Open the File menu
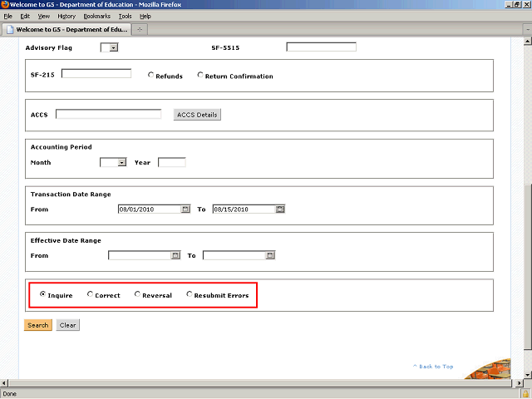 7,17
